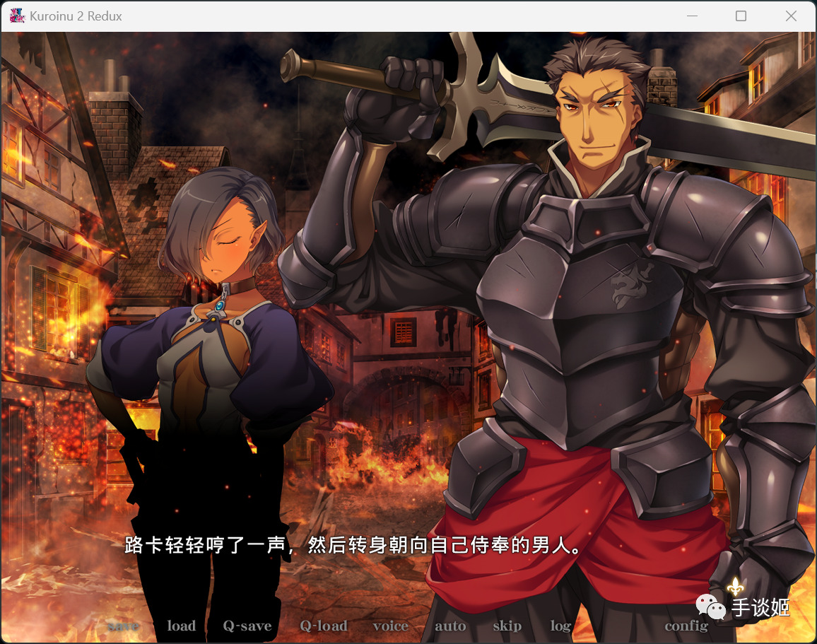
Task: Open the save menu
Action: 123,626
